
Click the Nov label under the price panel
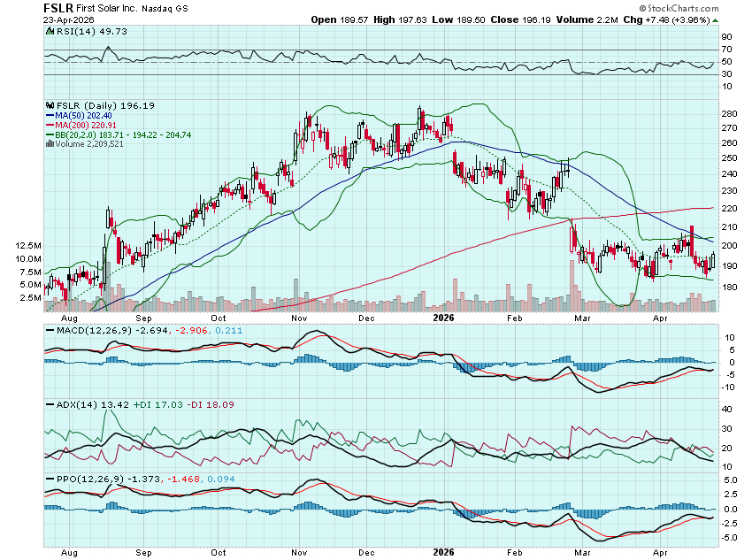point(299,317)
